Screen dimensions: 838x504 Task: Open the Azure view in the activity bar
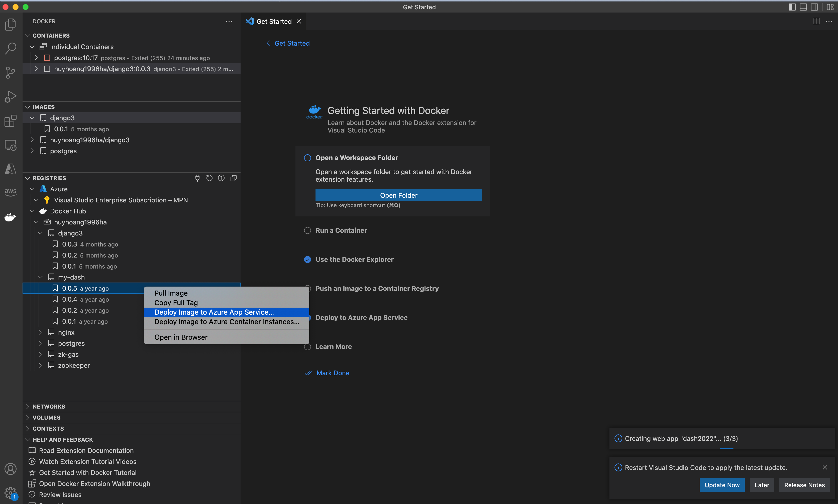click(x=11, y=169)
